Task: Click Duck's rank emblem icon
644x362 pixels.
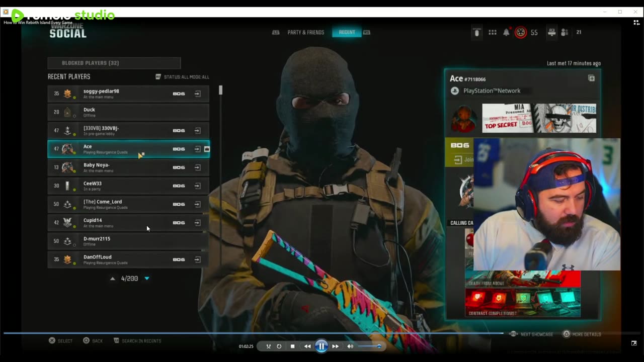Action: (67, 112)
